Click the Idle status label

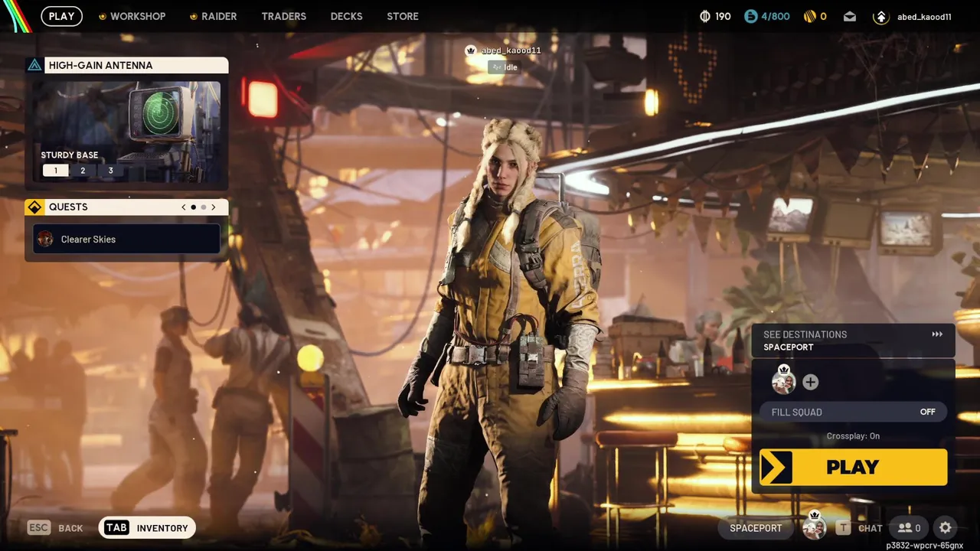506,67
